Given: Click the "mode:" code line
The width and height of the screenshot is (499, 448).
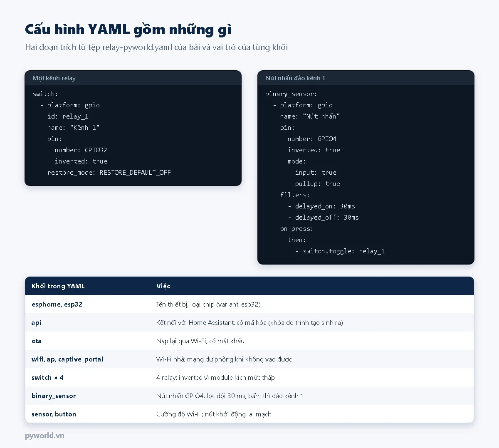Looking at the screenshot, I should tap(296, 161).
